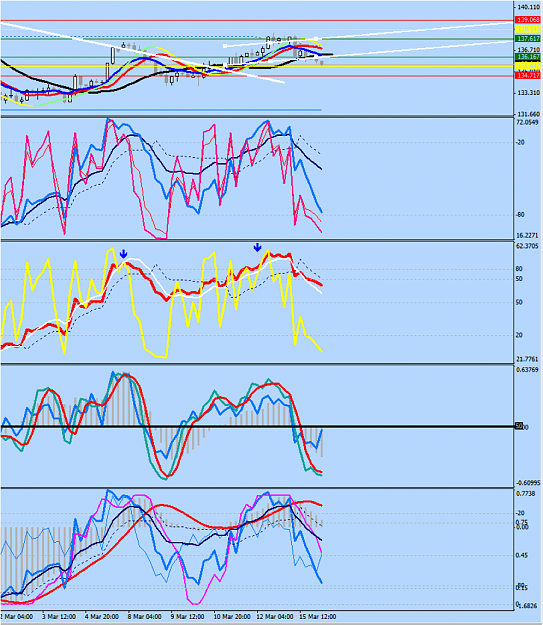This screenshot has width=543, height=625.
Task: Click the 72.0549 indicator scale value
Action: [x=527, y=122]
